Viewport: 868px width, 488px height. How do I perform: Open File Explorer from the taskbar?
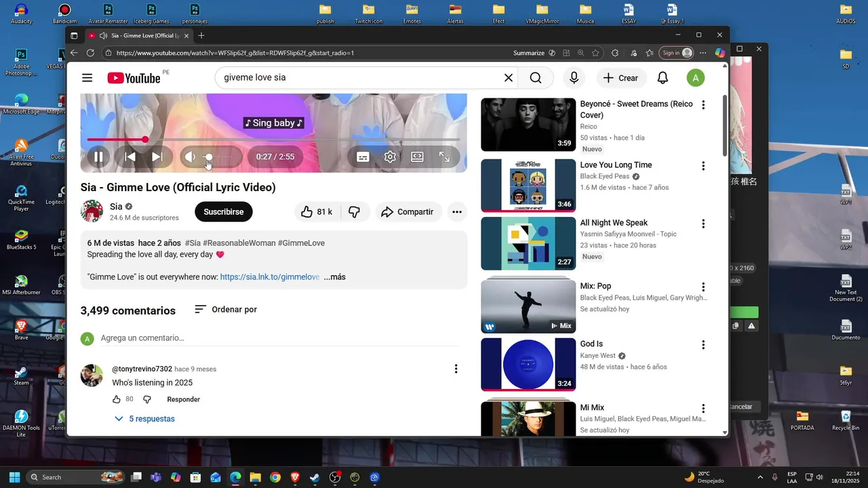tap(255, 477)
